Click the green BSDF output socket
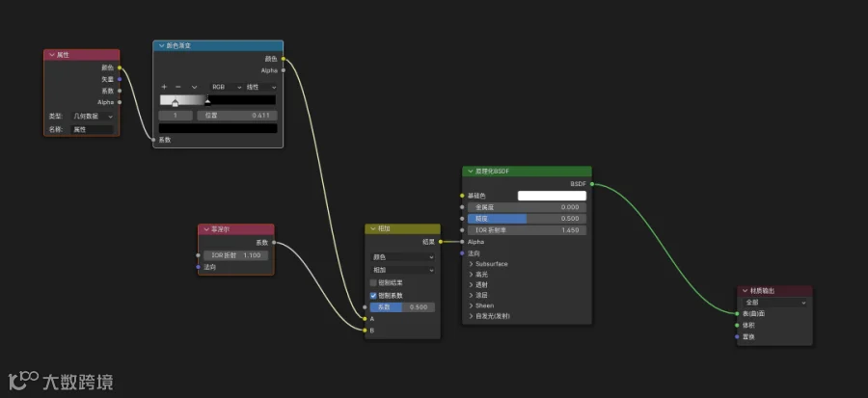The width and height of the screenshot is (868, 398). (x=592, y=184)
